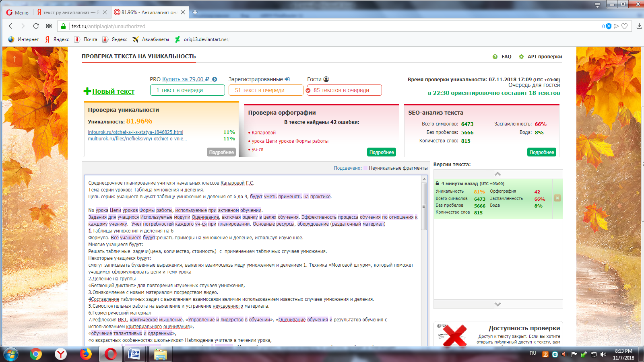Reload the current page
The width and height of the screenshot is (644, 362).
(36, 26)
